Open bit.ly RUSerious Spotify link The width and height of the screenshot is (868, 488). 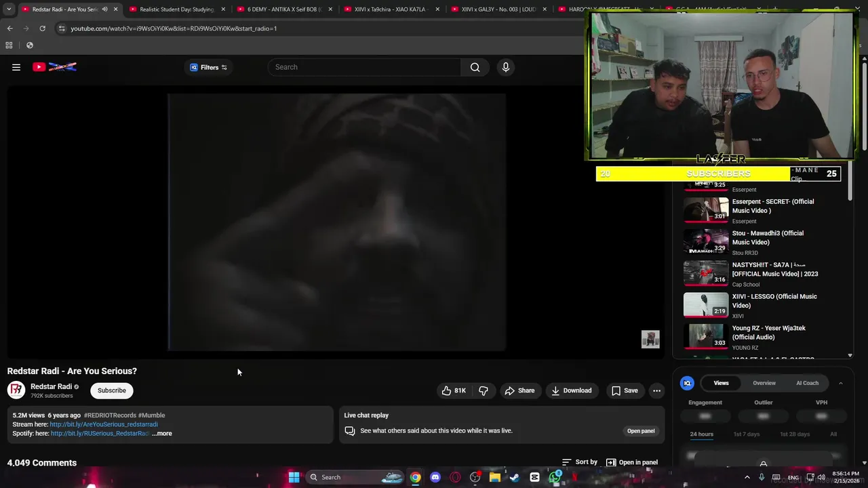click(x=100, y=434)
